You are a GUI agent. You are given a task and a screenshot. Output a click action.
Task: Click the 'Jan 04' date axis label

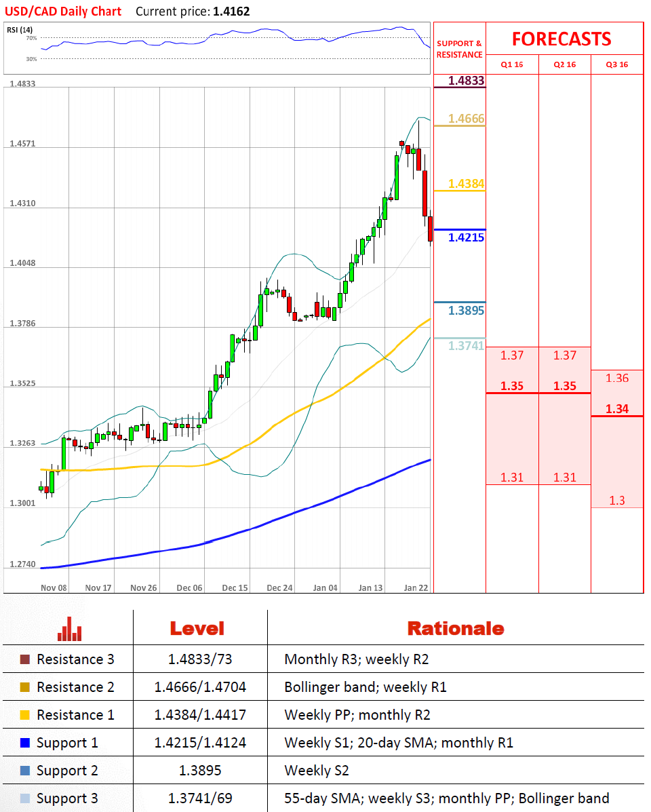[325, 588]
